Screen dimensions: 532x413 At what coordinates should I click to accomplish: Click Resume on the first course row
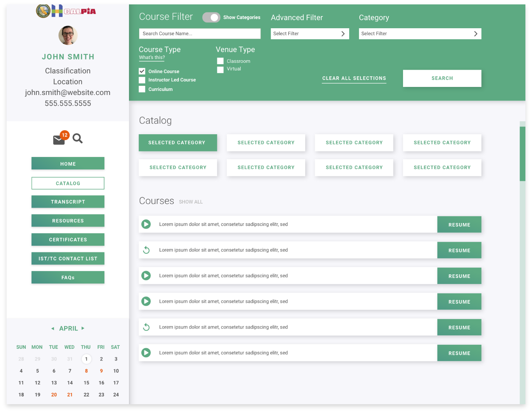point(459,224)
